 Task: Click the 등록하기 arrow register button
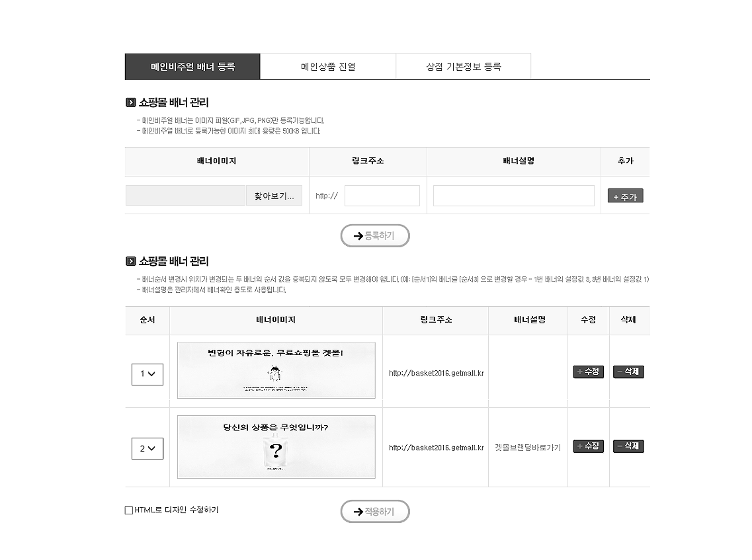tap(375, 235)
